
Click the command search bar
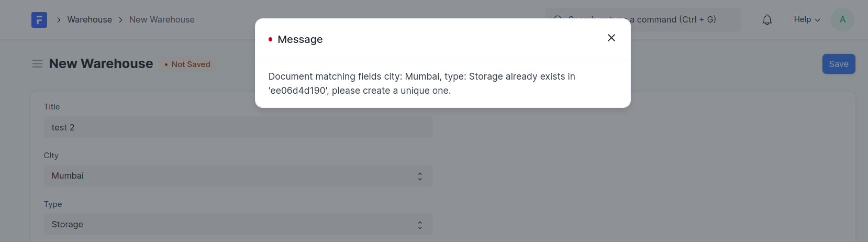click(x=681, y=20)
